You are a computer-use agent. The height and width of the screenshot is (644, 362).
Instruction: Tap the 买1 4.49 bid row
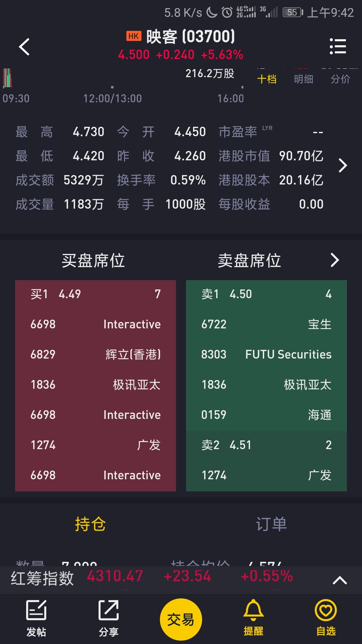click(x=96, y=294)
